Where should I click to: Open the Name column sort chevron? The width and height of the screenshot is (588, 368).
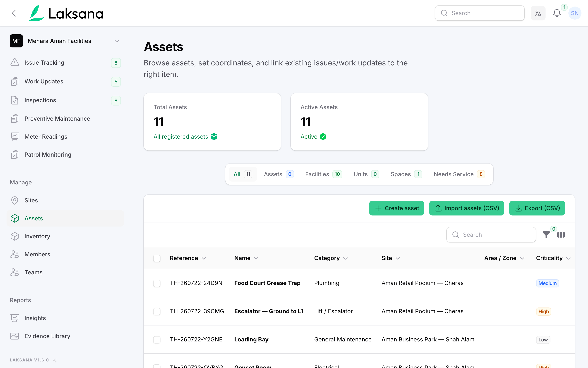coord(256,258)
